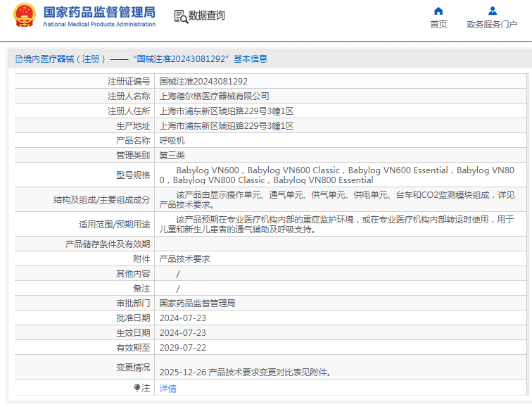The width and height of the screenshot is (532, 407).
Task: Click the 首页 house icon
Action: click(438, 11)
